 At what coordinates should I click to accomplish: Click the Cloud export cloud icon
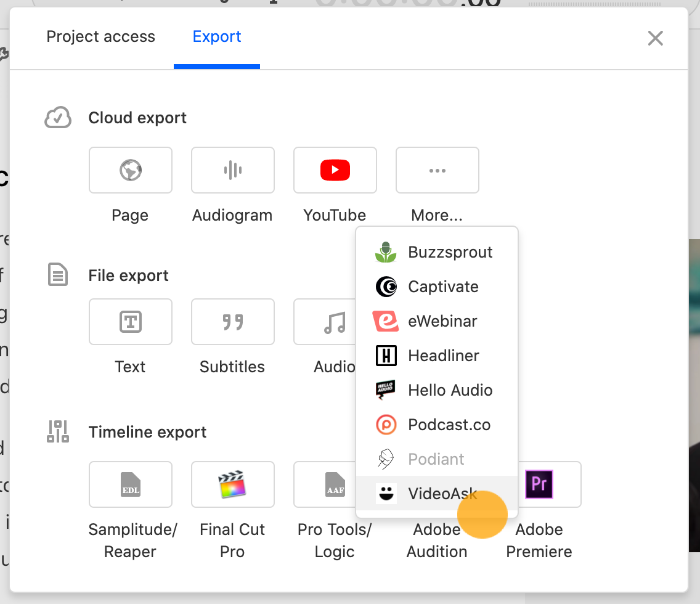[58, 117]
